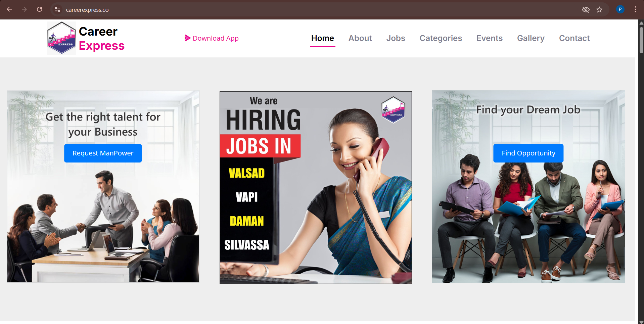Click the Find Opportunity button
The image size is (644, 324).
pyautogui.click(x=528, y=153)
